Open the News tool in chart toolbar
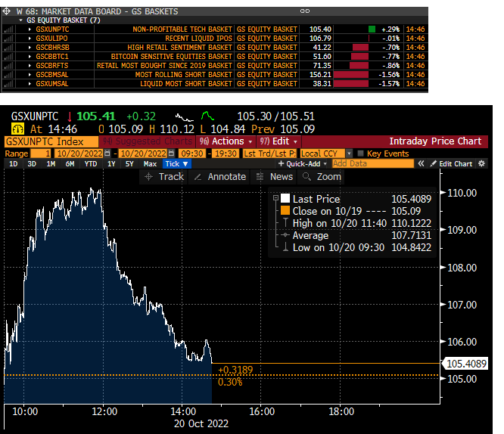Viewport: 504px width, 434px height. pyautogui.click(x=275, y=177)
